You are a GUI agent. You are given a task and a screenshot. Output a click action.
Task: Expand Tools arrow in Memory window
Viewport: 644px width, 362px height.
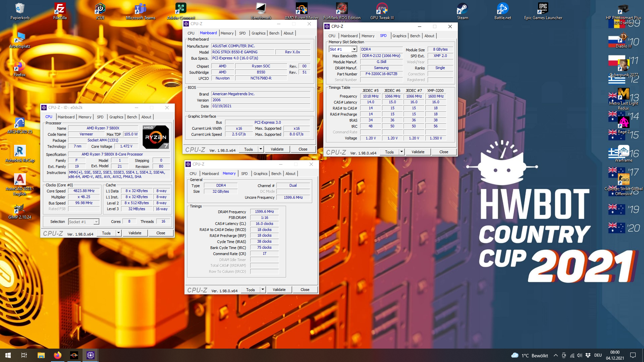click(x=263, y=290)
